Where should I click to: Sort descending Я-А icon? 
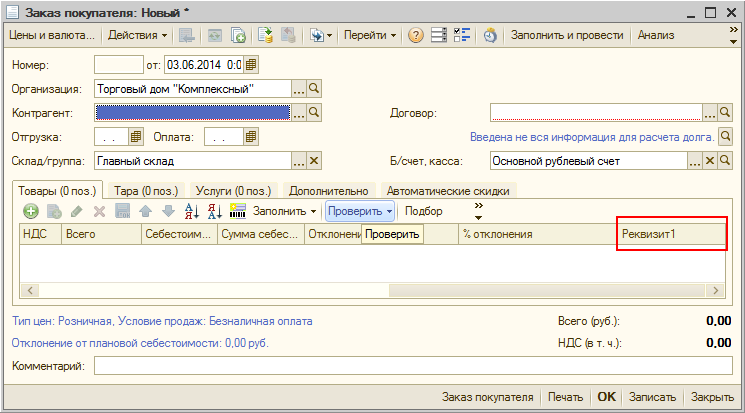[214, 211]
